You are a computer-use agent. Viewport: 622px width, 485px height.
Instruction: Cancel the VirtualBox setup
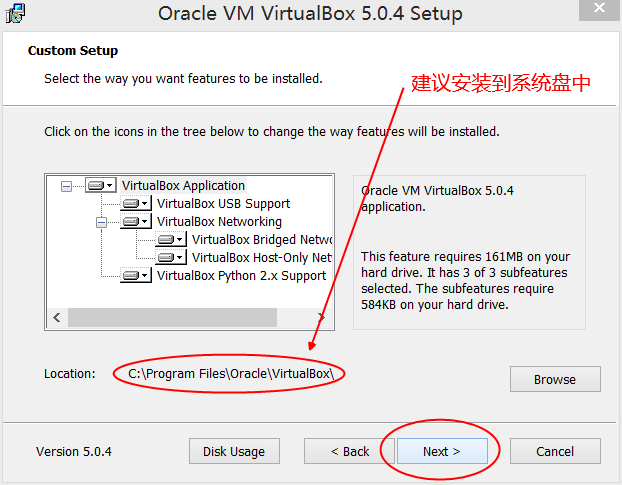point(554,452)
